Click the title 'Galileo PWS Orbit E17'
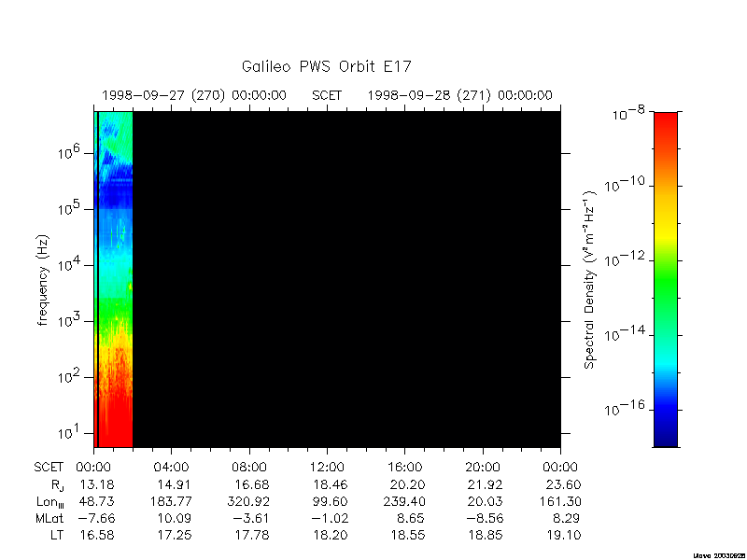Image resolution: width=747 pixels, height=560 pixels. [x=326, y=66]
